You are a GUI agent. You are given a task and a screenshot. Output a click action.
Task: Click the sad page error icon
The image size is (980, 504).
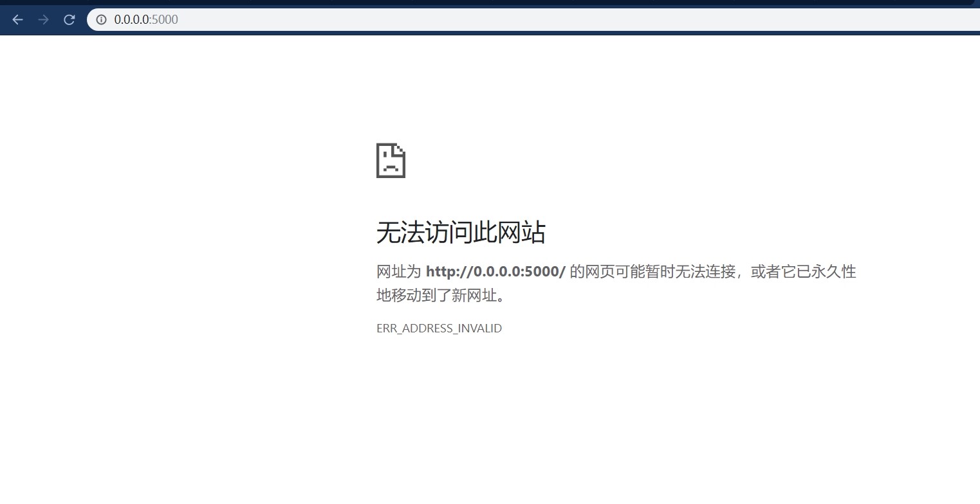click(391, 160)
